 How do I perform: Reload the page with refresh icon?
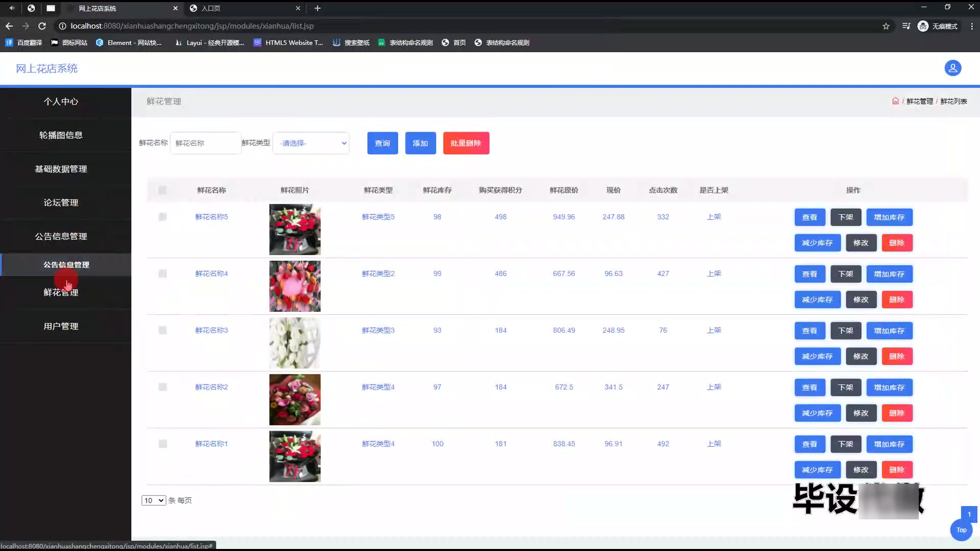click(x=42, y=26)
